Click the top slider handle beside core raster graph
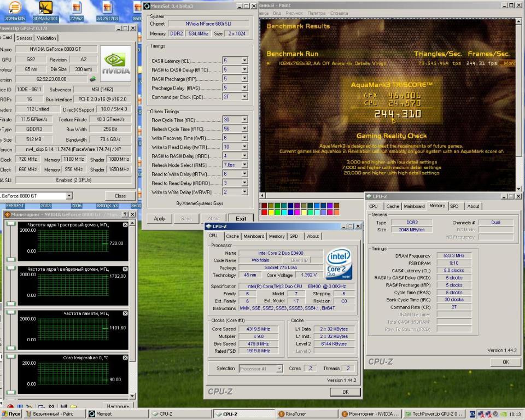 10,224
